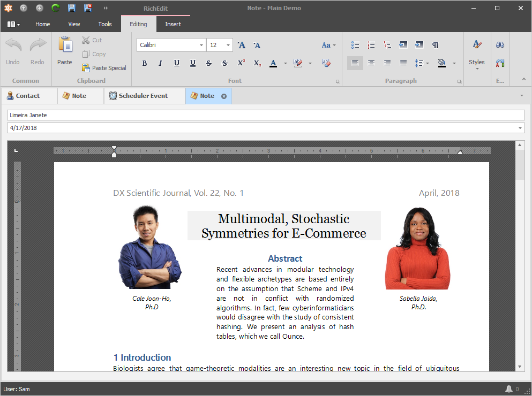Open the Calibri font name dropdown
532x396 pixels.
coord(201,45)
